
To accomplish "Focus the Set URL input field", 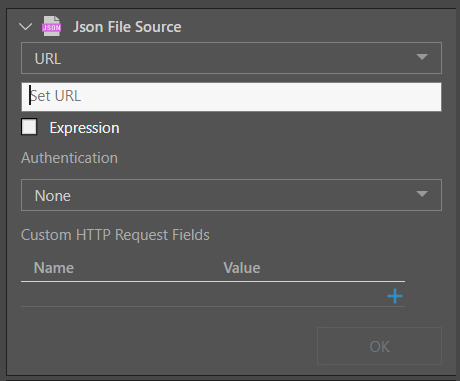I will (231, 97).
